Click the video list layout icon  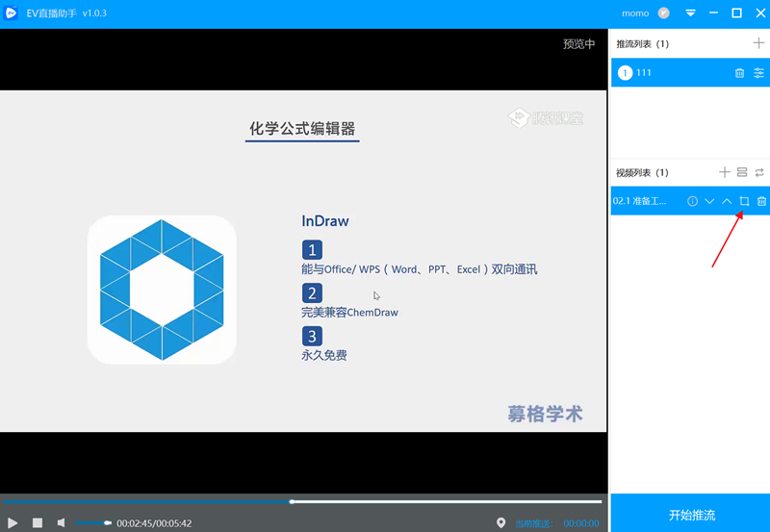(x=742, y=172)
